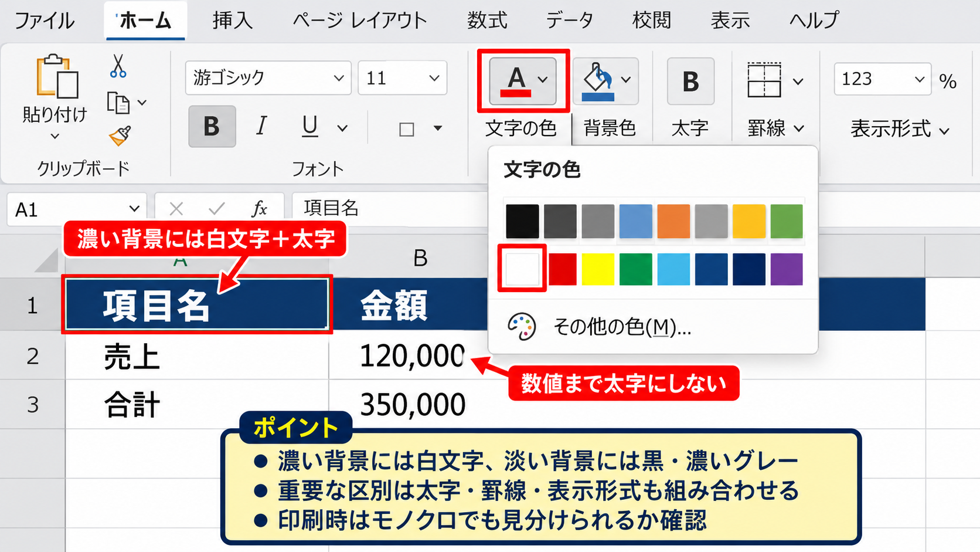Screen dimensions: 980x552
Task: Open the 校閲 tab
Action: point(651,21)
